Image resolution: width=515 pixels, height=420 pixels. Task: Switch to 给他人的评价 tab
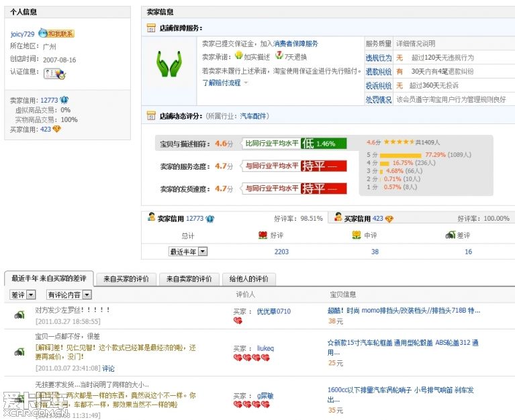(249, 279)
